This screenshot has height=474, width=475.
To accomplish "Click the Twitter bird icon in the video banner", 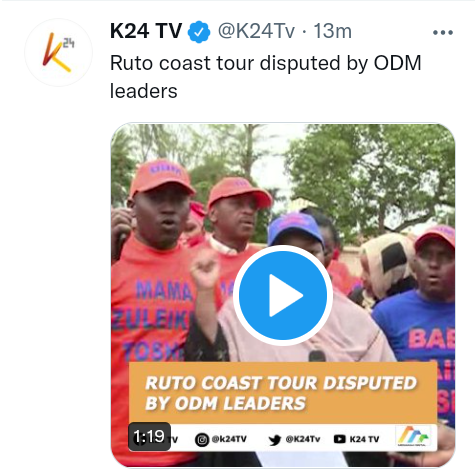I will tap(275, 440).
